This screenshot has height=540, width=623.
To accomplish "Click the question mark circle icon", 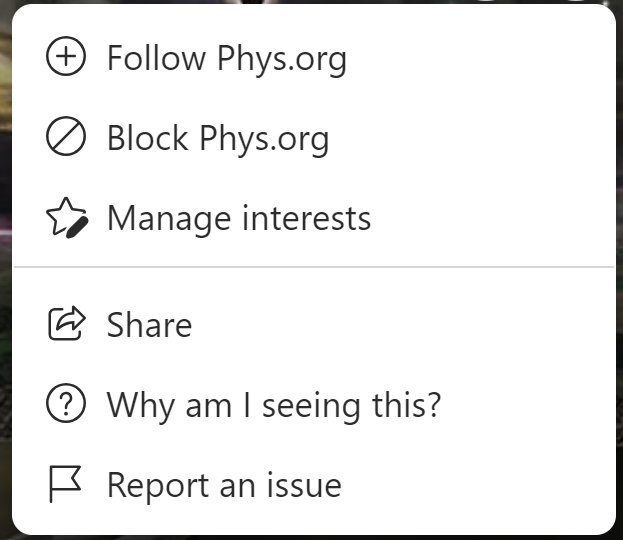I will coord(66,403).
